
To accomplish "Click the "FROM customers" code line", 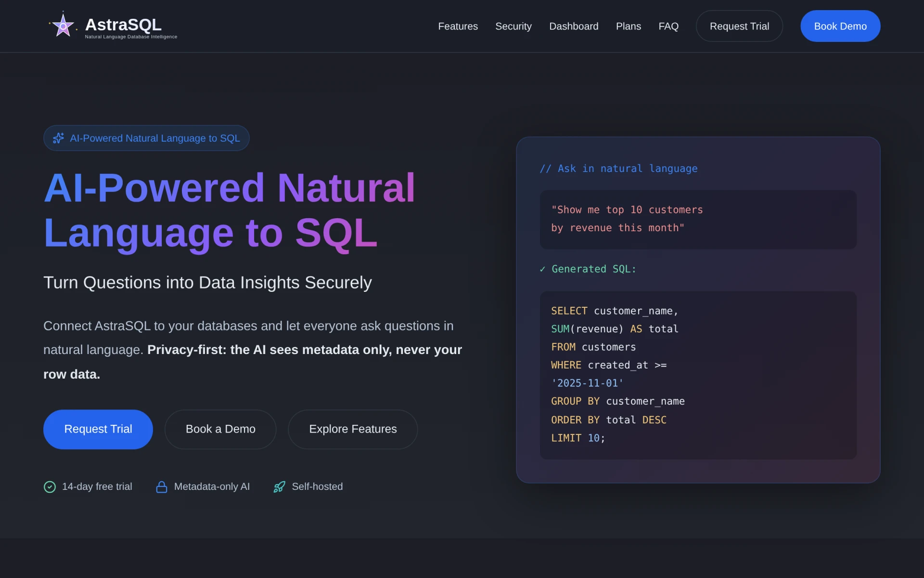I will click(x=593, y=347).
